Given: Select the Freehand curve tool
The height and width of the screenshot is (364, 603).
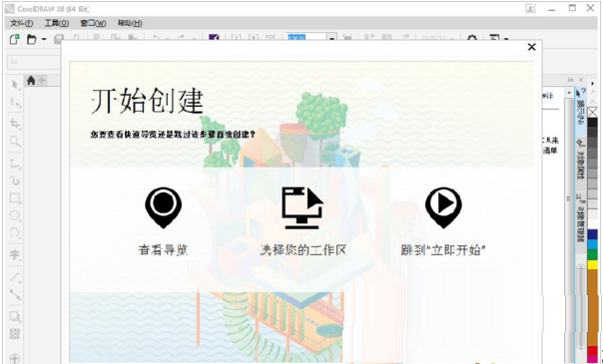Looking at the screenshot, I should (x=15, y=164).
